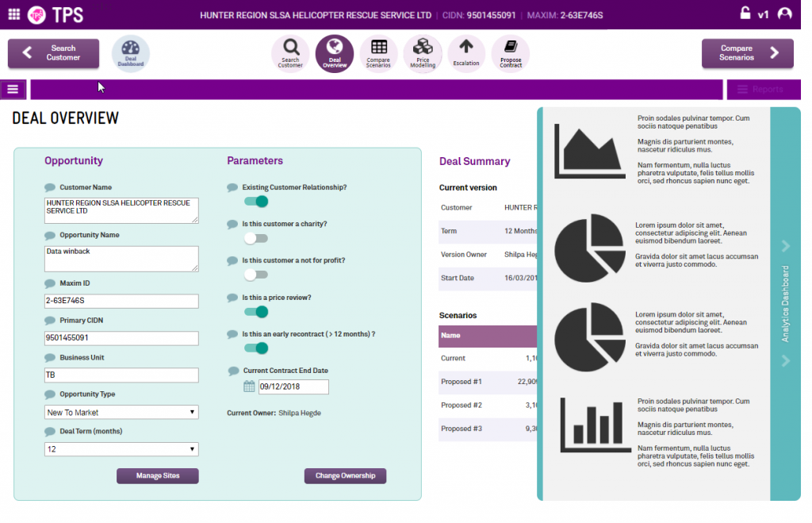The width and height of the screenshot is (812, 523).
Task: Open the Reports menu
Action: coord(760,90)
